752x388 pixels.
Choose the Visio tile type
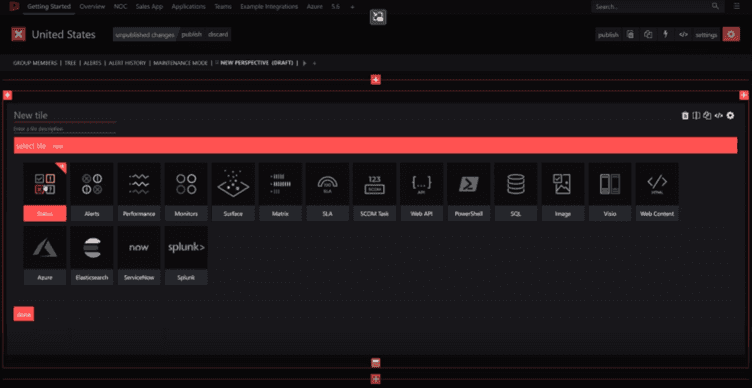click(610, 192)
